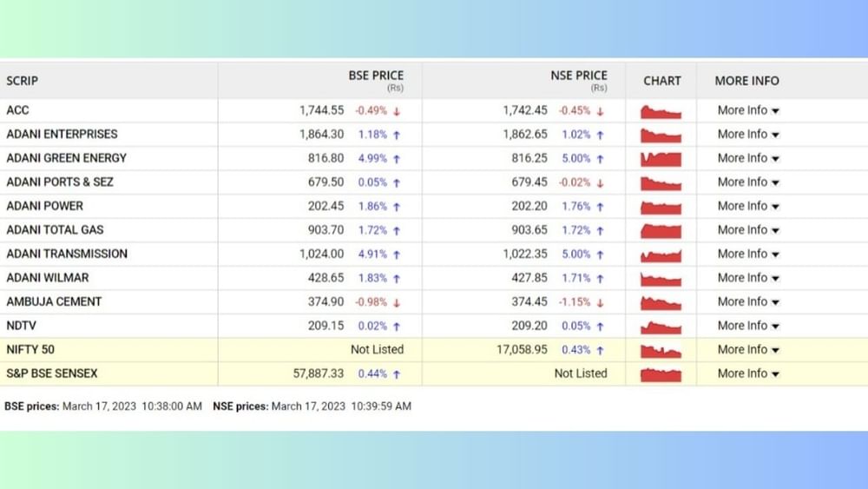Open More Info for Ambuja Cement
Image resolution: width=868 pixels, height=489 pixels.
point(748,301)
